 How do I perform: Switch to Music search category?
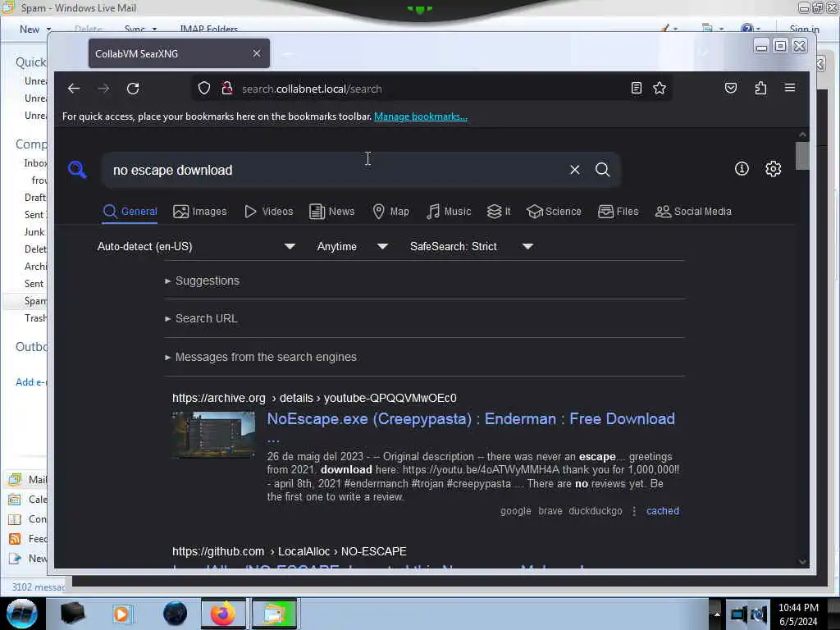coord(449,212)
